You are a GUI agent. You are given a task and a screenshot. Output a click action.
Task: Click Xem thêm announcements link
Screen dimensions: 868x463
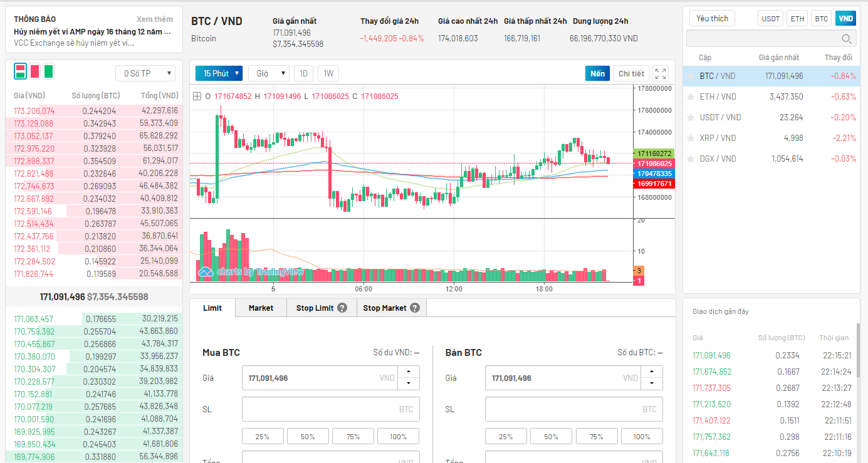click(x=155, y=19)
